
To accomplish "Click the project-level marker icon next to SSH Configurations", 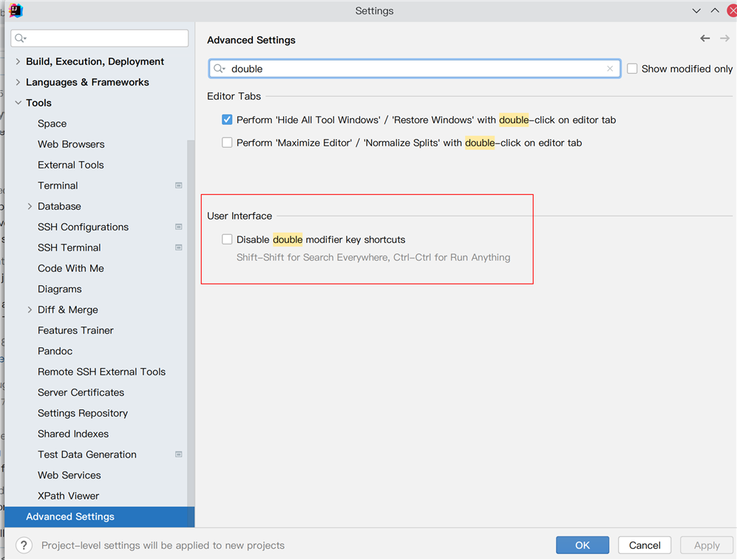I will click(179, 227).
